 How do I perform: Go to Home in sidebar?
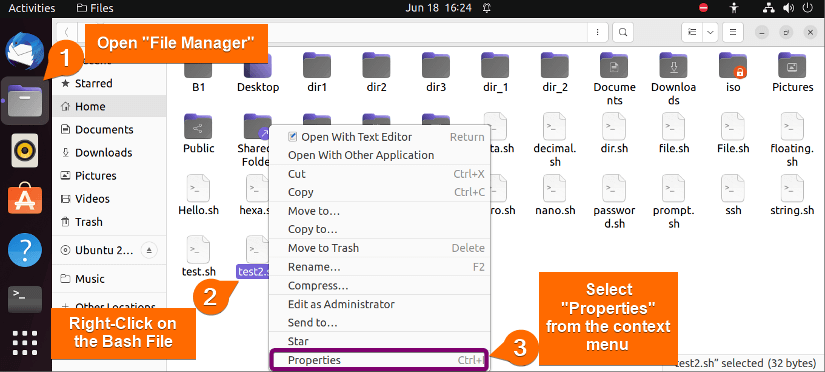click(x=109, y=106)
